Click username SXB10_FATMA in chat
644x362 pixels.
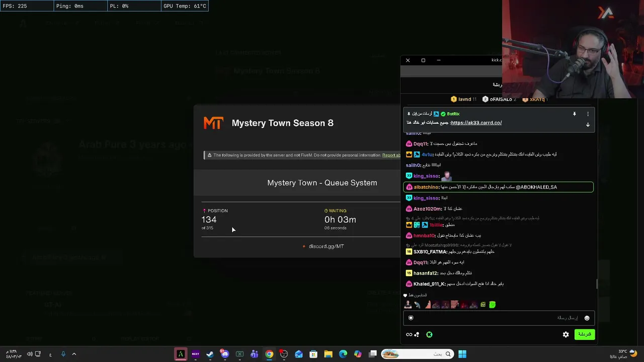pyautogui.click(x=430, y=252)
